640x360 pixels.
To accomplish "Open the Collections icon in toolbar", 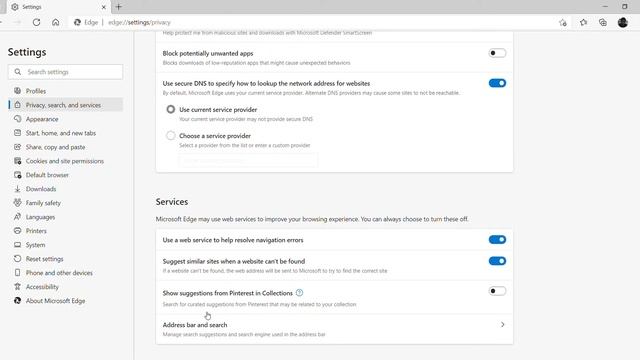I will pyautogui.click(x=603, y=22).
